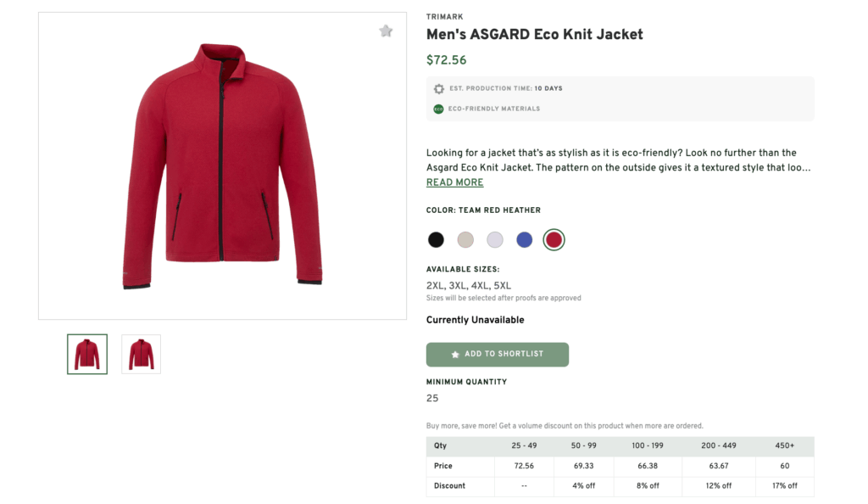Click the gear icon next to production time
The width and height of the screenshot is (868, 504).
pos(439,88)
